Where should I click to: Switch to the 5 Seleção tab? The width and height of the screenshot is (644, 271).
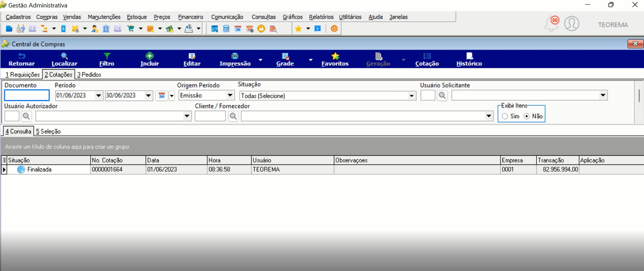click(x=48, y=131)
